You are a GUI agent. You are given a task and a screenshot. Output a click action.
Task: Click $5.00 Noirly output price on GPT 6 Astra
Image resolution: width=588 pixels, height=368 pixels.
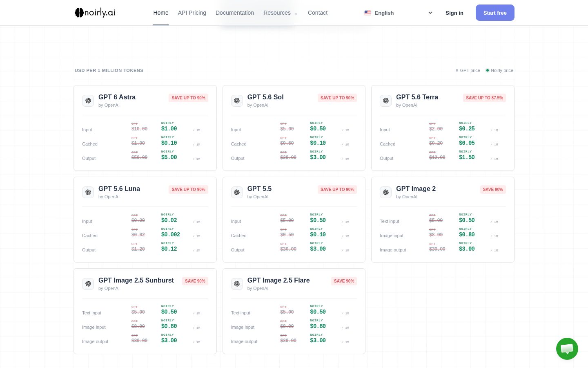pyautogui.click(x=169, y=157)
